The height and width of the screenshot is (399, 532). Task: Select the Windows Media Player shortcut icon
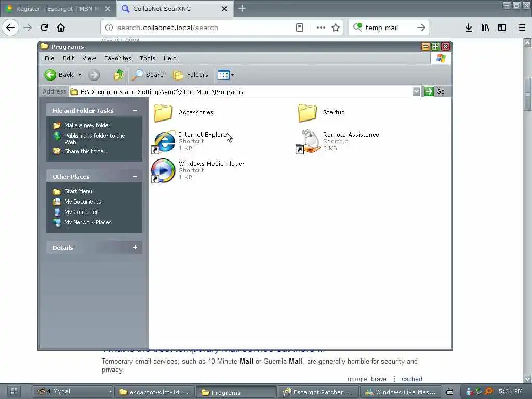tap(163, 170)
